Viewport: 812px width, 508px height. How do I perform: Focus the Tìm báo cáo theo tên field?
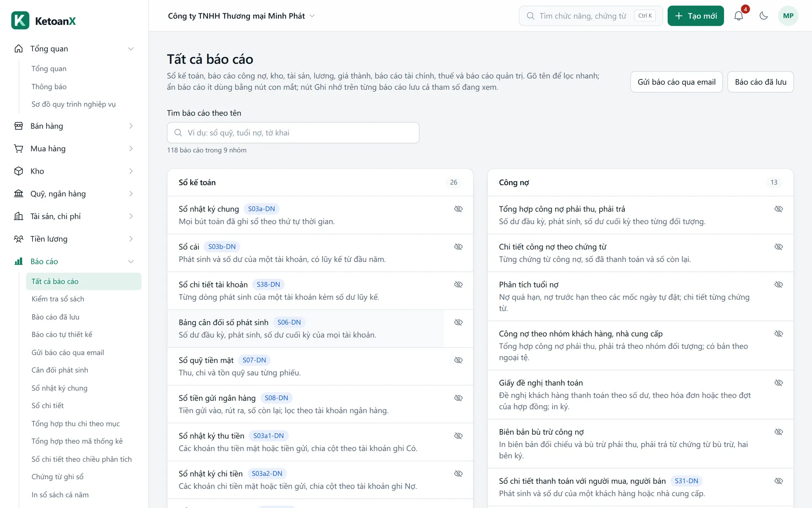(293, 133)
